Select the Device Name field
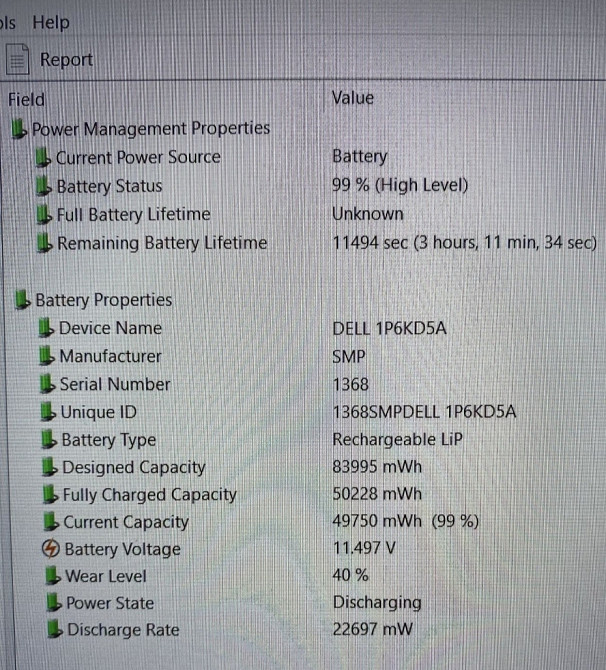The width and height of the screenshot is (606, 670). click(x=111, y=328)
